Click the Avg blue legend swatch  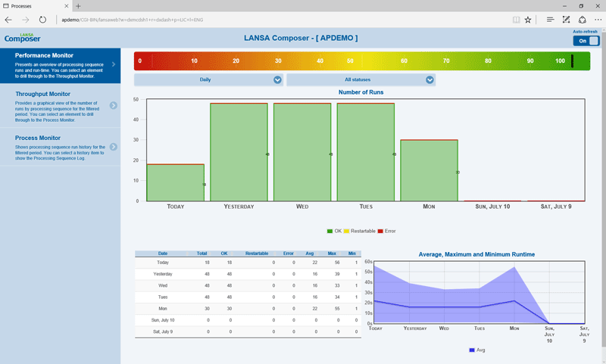tap(472, 350)
